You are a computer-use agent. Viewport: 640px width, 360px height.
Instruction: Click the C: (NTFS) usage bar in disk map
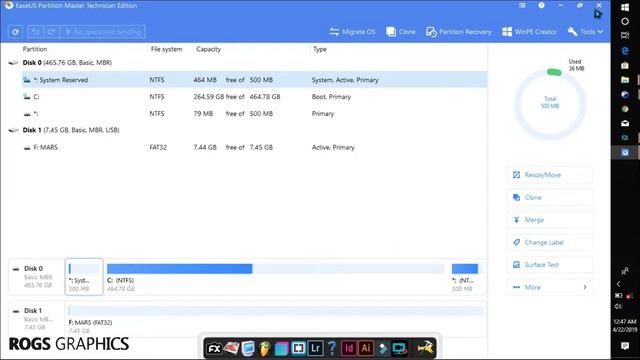tap(276, 269)
